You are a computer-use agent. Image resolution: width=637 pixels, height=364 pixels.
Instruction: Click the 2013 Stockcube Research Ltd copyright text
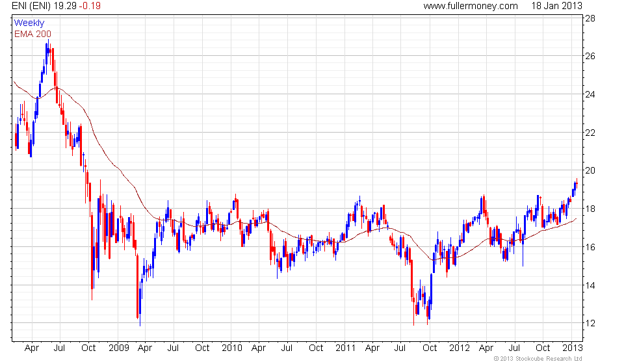(x=538, y=359)
